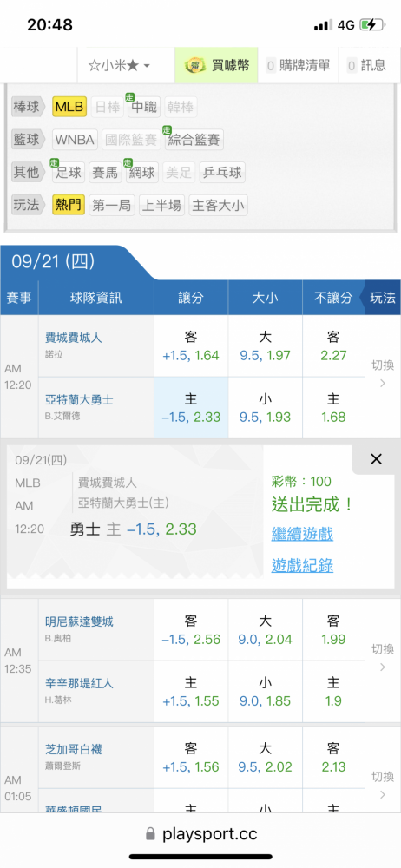Image resolution: width=401 pixels, height=868 pixels.
Task: Click the 買噱幣 coin icon
Action: [x=195, y=65]
